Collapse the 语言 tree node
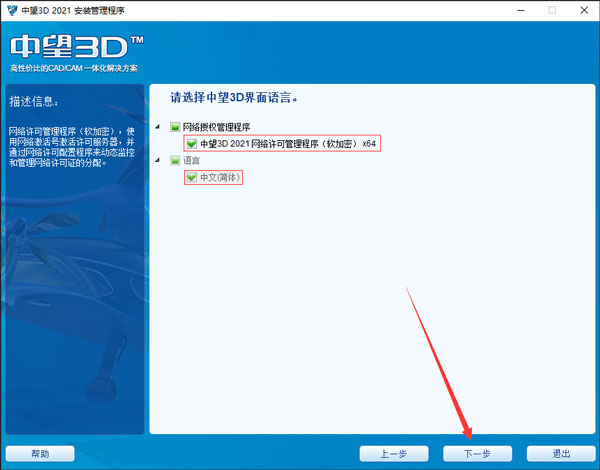Screen dimensions: 600x470 (158, 160)
